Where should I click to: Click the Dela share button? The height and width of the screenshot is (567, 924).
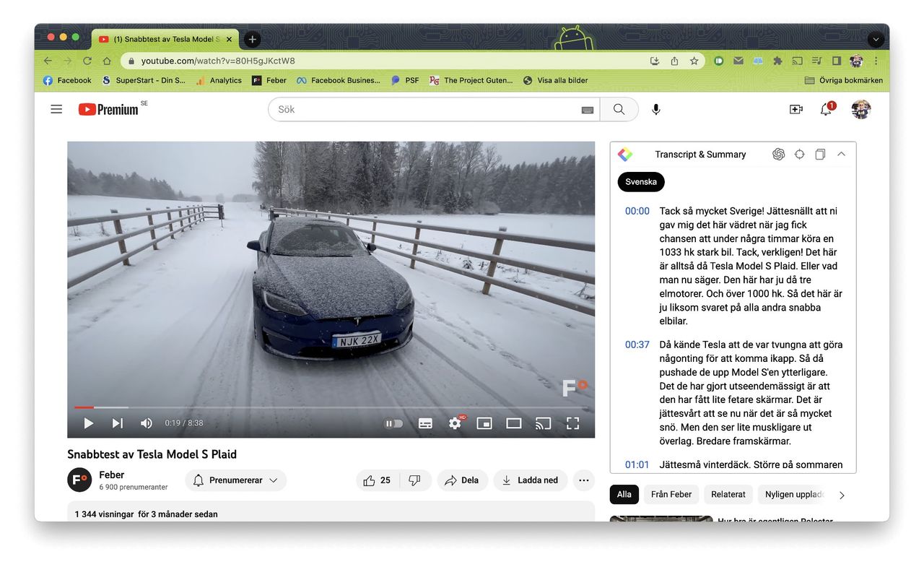click(x=462, y=480)
